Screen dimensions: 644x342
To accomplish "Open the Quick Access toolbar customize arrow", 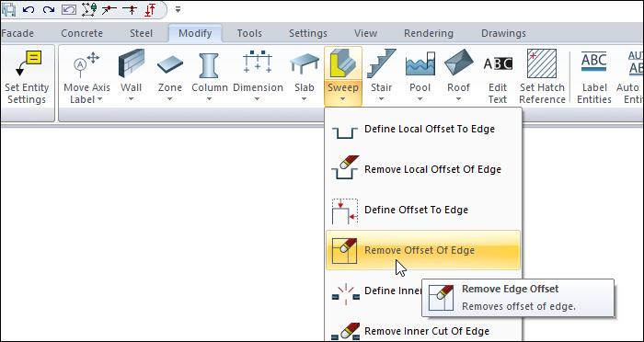I will tap(178, 9).
